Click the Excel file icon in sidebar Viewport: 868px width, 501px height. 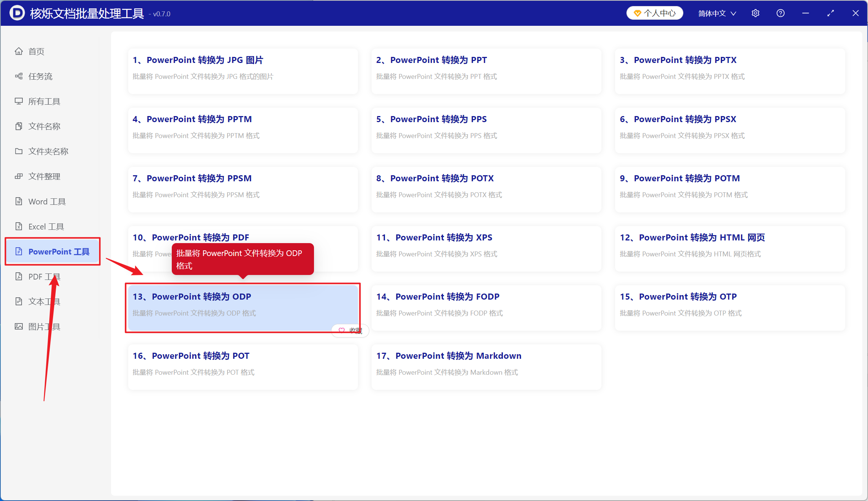(x=19, y=226)
